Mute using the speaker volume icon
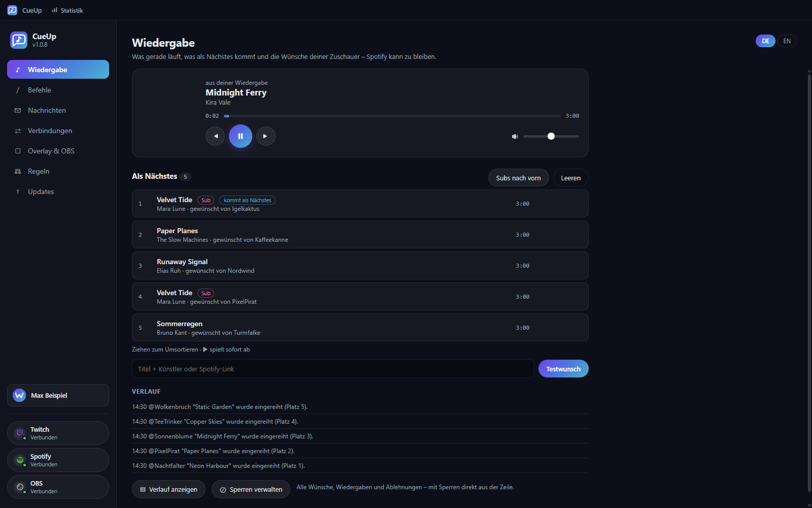812x508 pixels. pyautogui.click(x=515, y=136)
